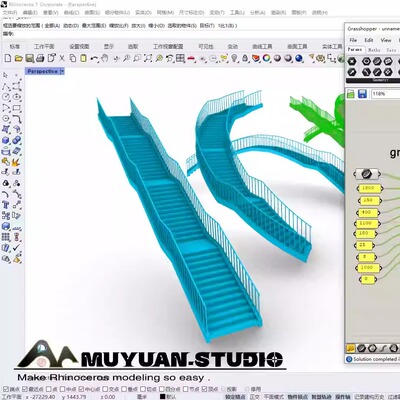Switch to the 工作平面 toolbar tab
400x400 pixels.
pyautogui.click(x=44, y=46)
